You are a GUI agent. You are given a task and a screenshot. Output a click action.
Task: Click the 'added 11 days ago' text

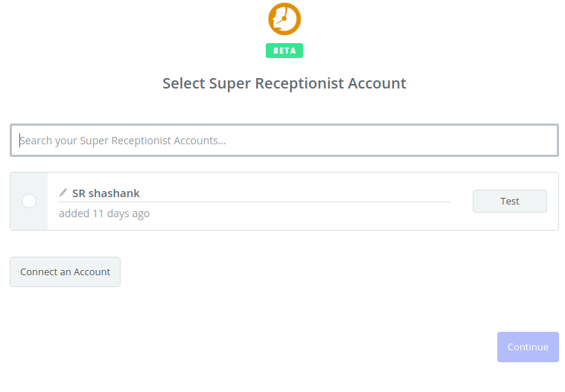click(x=104, y=213)
